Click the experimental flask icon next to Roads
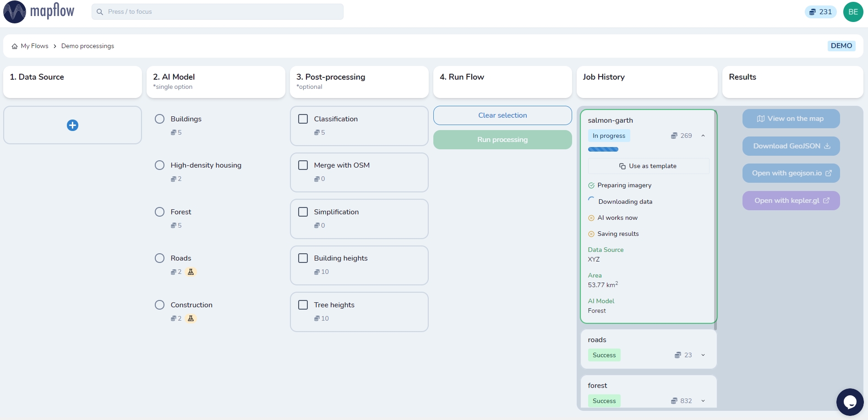 point(191,272)
